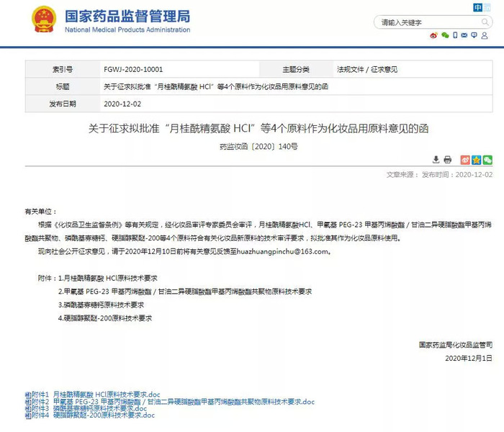Select listed item 1.月桂酰精氨酸 HCl原料技术要求
This screenshot has height=432, width=504.
point(108,278)
